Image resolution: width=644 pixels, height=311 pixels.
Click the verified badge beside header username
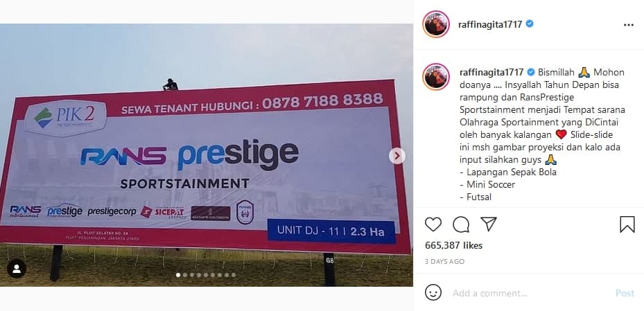530,24
